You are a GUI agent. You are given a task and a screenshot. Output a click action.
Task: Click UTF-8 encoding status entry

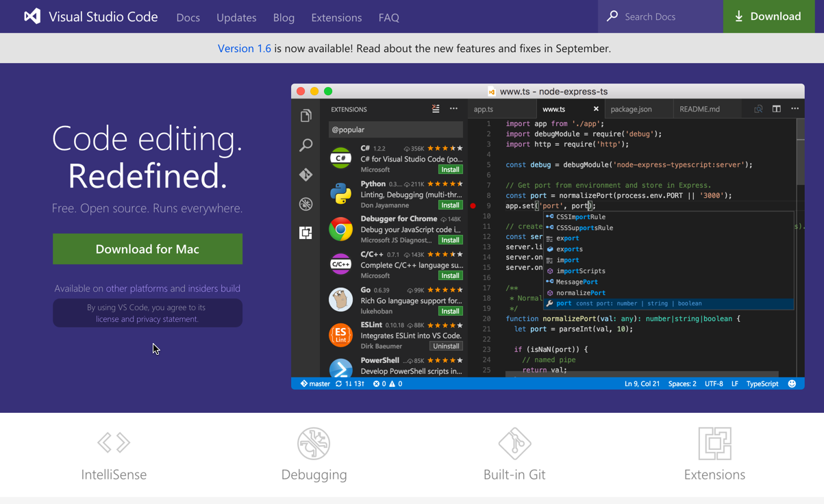(714, 383)
